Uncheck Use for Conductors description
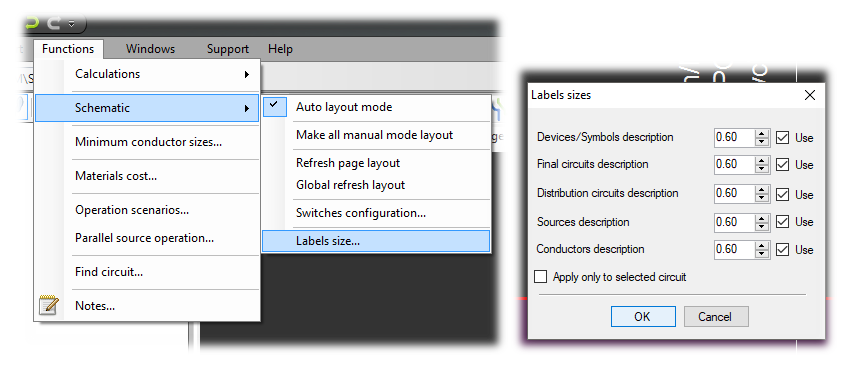This screenshot has height=373, width=861. [782, 249]
